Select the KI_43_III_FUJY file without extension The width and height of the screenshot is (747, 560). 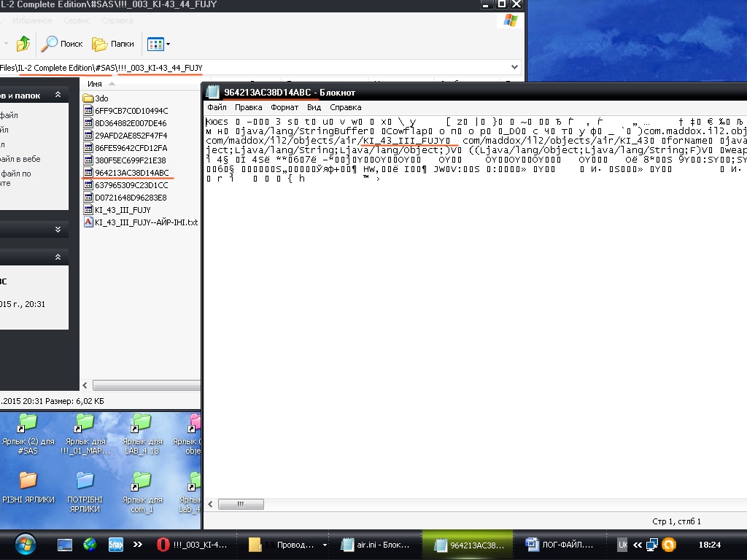pos(117,210)
